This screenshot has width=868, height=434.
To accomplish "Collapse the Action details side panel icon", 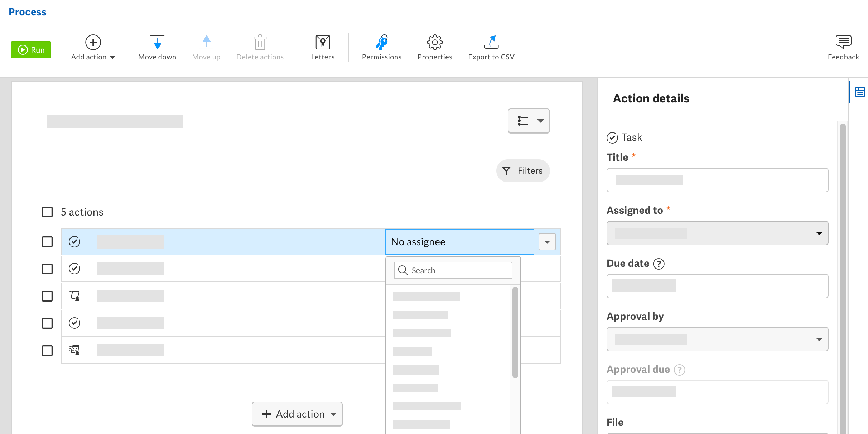I will 860,92.
